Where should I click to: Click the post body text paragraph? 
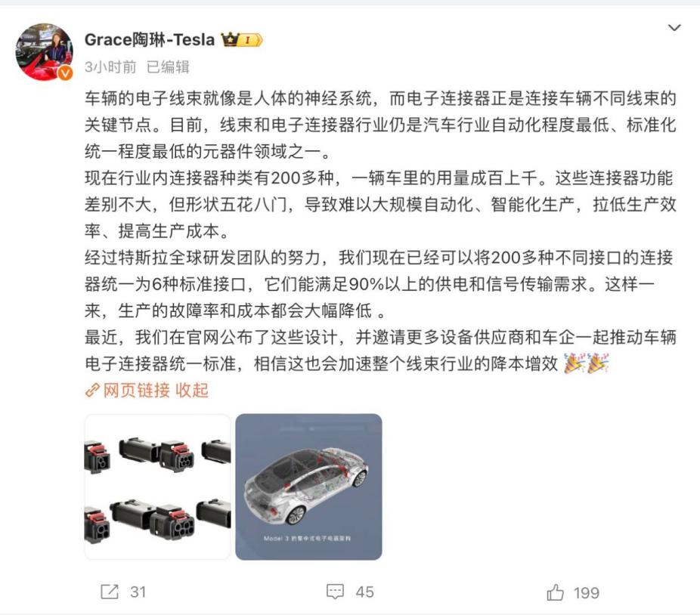(x=380, y=230)
